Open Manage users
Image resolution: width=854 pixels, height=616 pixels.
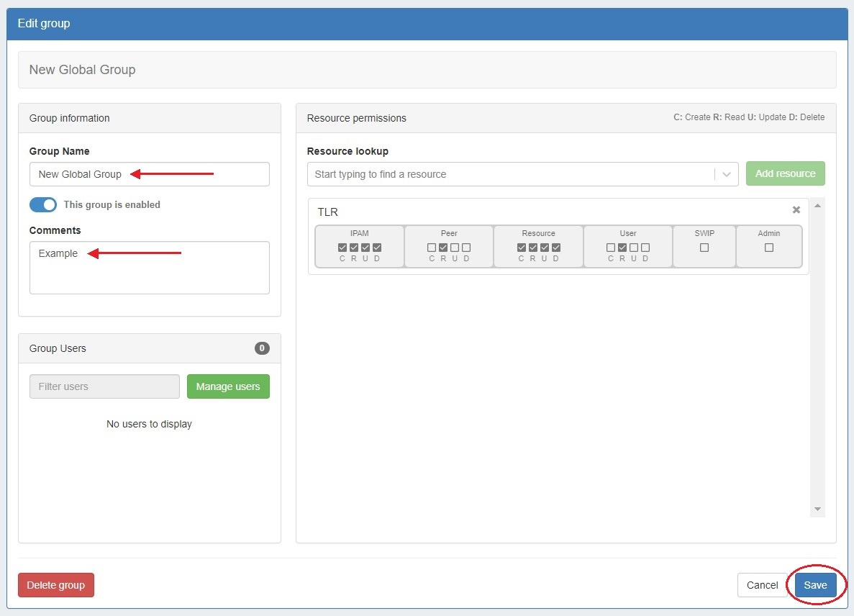[x=228, y=386]
